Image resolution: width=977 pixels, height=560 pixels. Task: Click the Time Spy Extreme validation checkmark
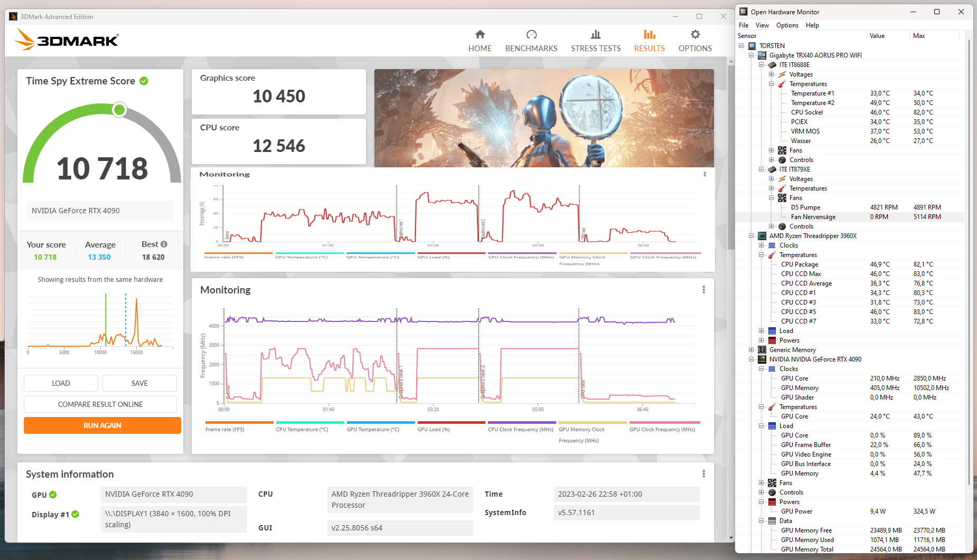(144, 81)
